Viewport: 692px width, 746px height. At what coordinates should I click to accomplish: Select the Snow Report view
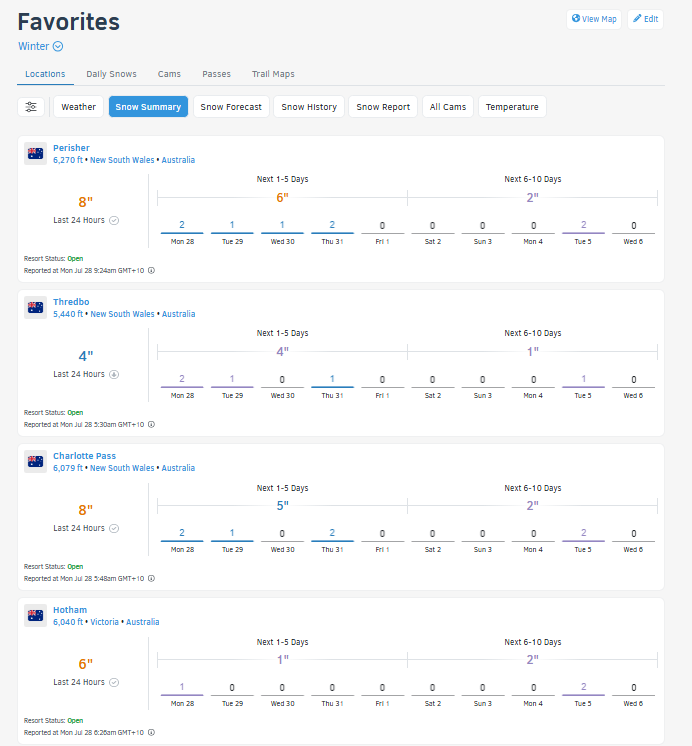383,107
